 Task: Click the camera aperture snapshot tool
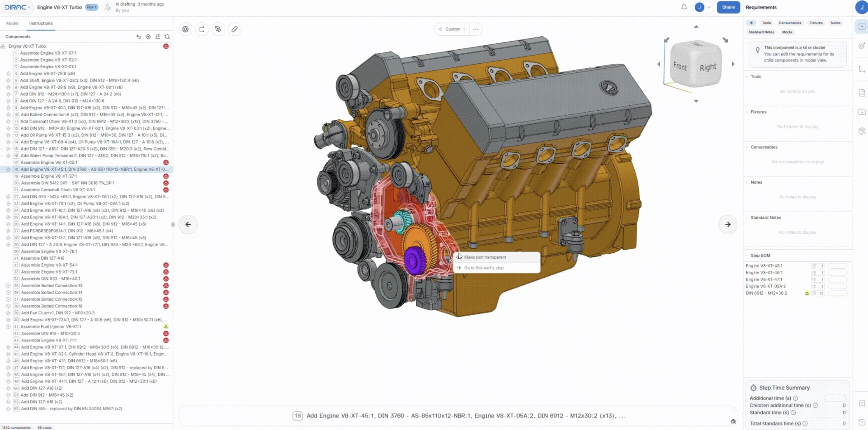pos(185,29)
